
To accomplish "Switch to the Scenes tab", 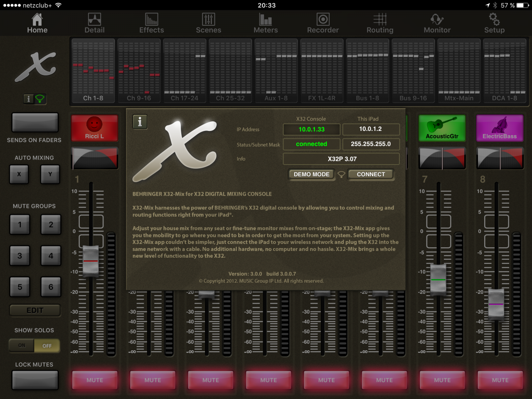I will (x=209, y=23).
